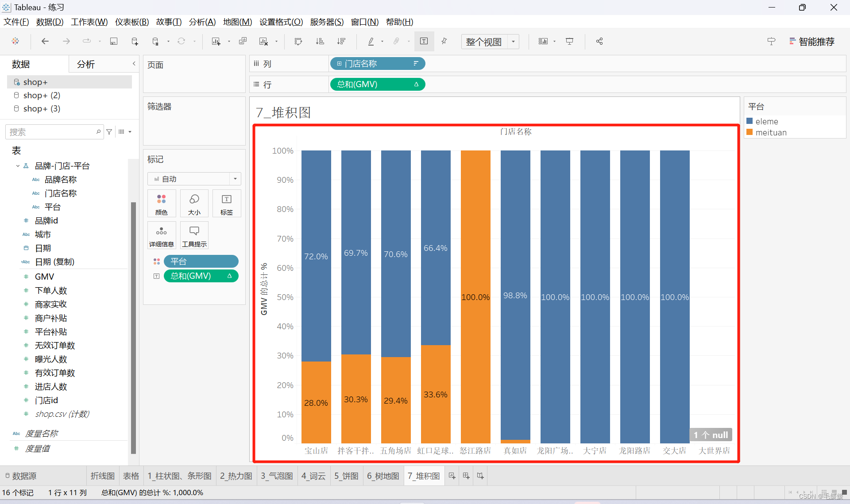
Task: Save the workbook with save icon
Action: [114, 41]
